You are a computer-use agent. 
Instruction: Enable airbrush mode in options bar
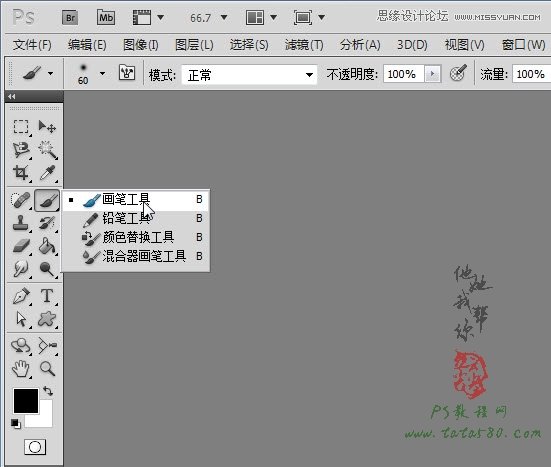(458, 73)
